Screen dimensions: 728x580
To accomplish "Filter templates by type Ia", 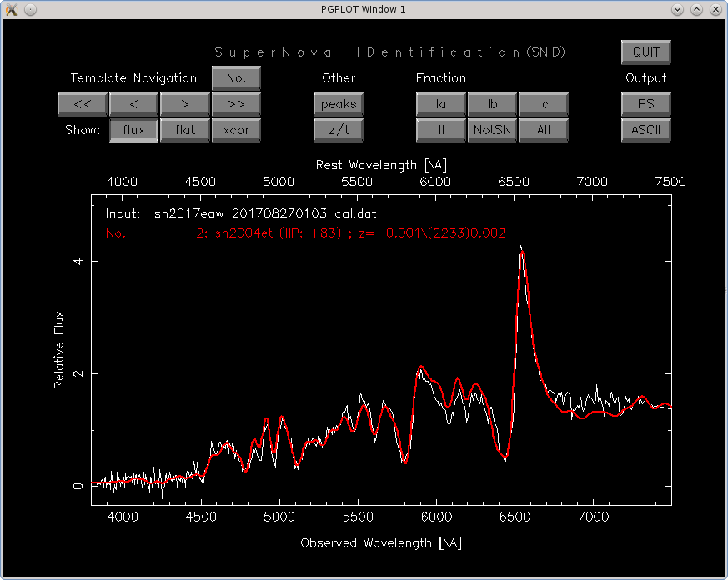I will pos(441,104).
